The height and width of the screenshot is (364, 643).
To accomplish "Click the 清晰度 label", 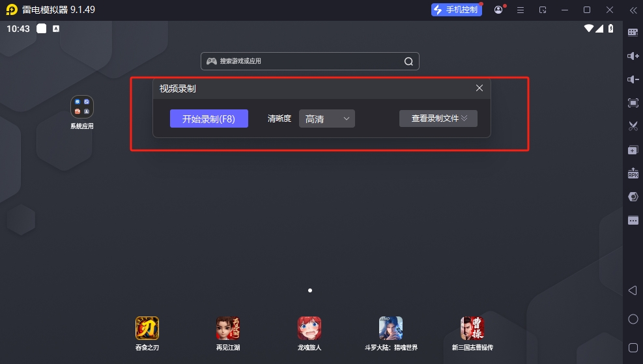I will click(279, 119).
